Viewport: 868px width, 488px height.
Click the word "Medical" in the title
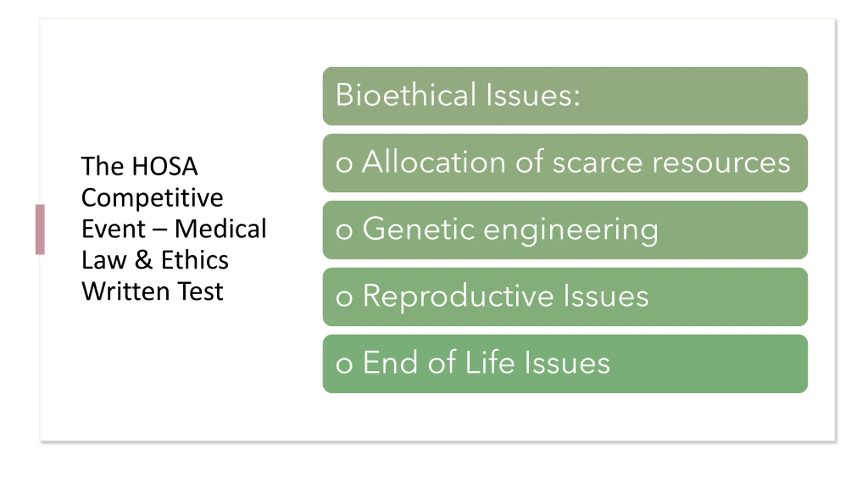(220, 229)
